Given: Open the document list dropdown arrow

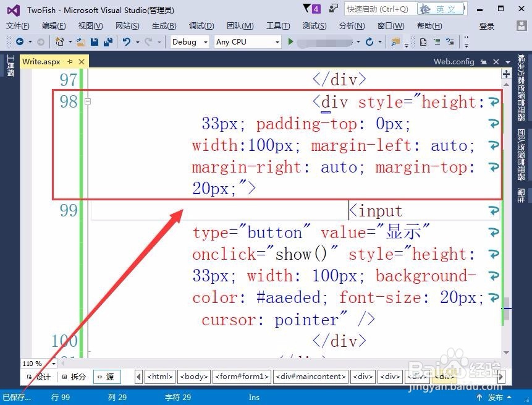Looking at the screenshot, I should tap(508, 62).
